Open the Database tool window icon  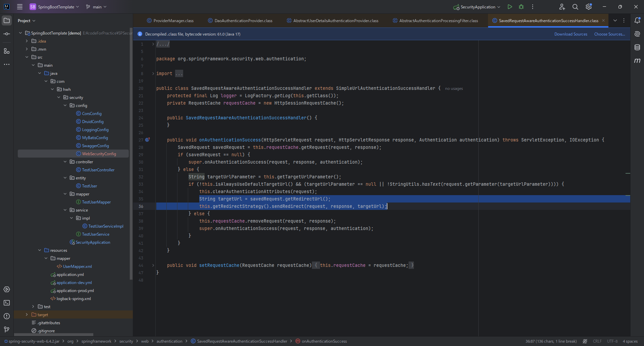(637, 47)
